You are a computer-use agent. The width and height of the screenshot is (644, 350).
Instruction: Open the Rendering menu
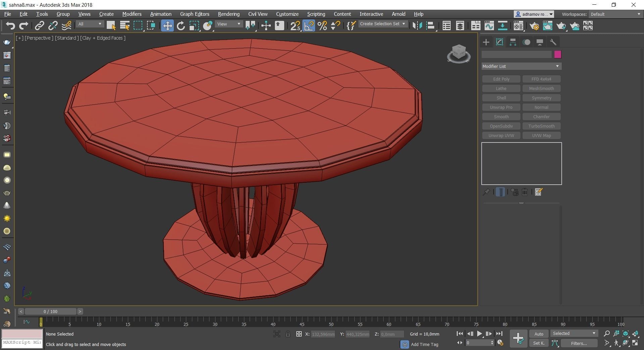click(x=229, y=14)
